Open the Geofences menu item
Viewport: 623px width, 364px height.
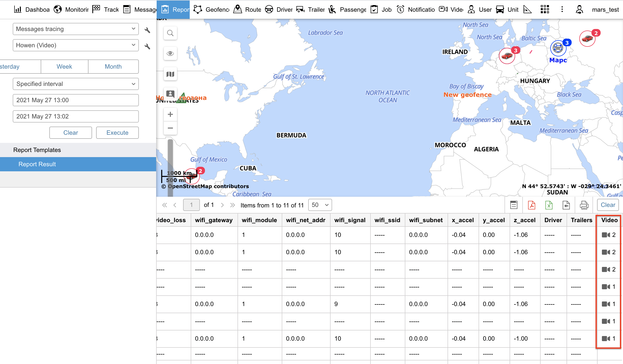212,10
